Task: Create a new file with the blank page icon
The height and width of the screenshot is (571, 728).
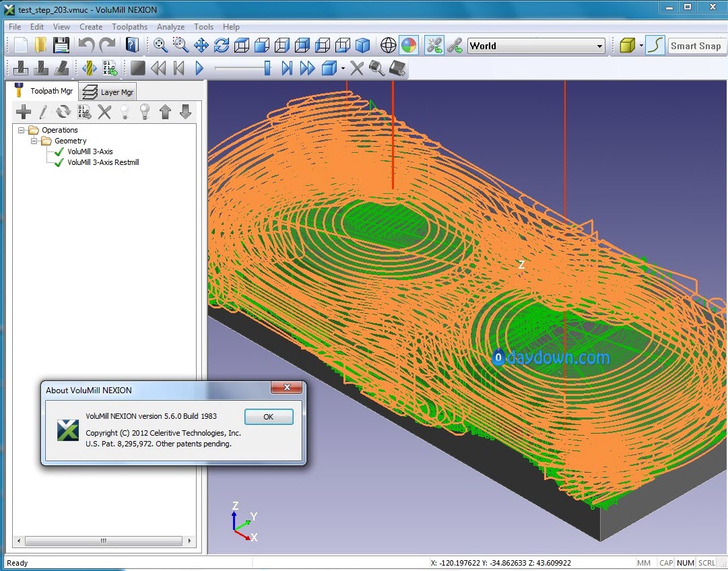Action: click(20, 46)
